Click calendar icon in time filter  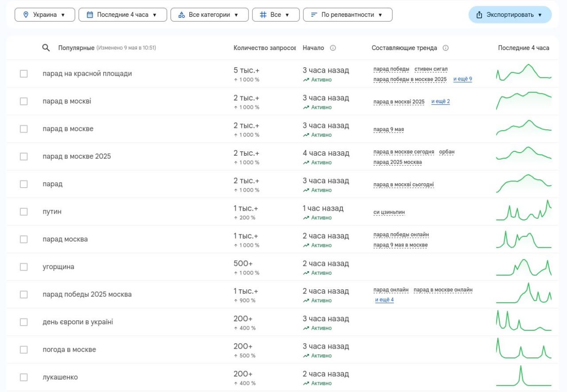(x=90, y=15)
